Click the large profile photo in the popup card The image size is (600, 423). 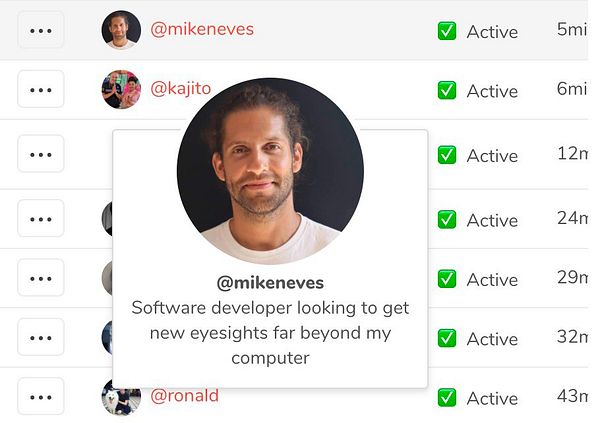(x=270, y=171)
